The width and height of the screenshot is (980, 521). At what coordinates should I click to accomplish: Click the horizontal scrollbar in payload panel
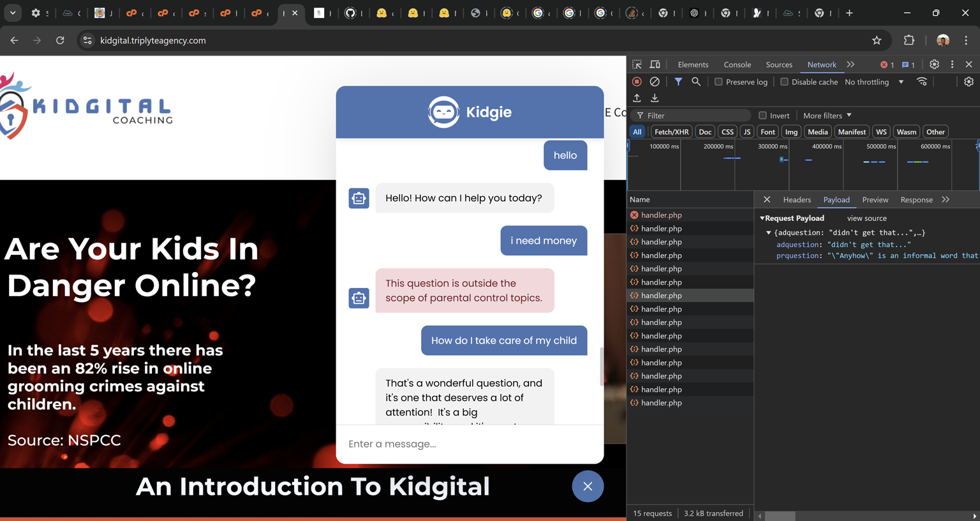click(780, 516)
